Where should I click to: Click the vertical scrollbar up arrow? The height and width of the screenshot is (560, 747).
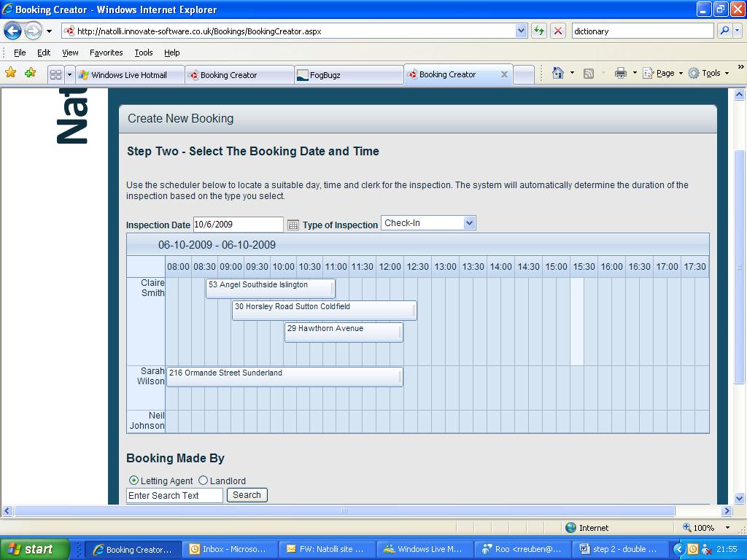pyautogui.click(x=740, y=94)
